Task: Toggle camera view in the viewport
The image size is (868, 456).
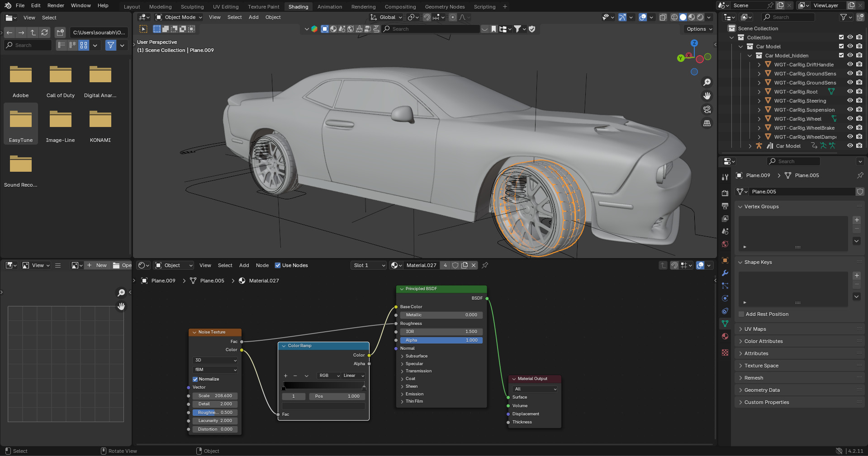Action: 707,109
